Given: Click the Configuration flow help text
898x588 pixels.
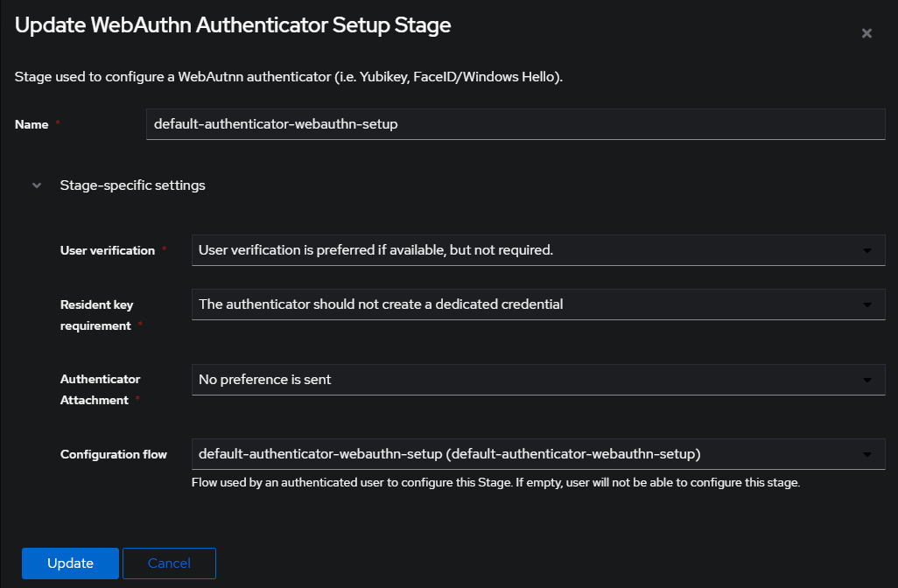Looking at the screenshot, I should point(495,482).
